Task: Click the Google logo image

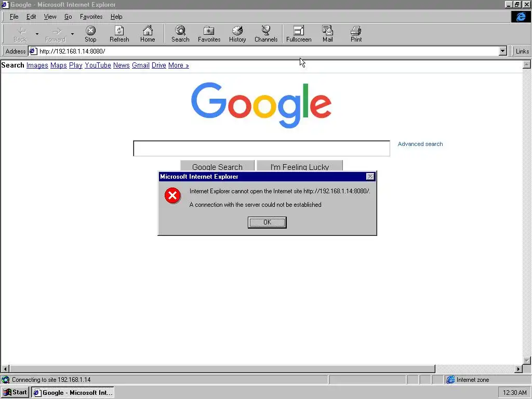Action: 261,105
